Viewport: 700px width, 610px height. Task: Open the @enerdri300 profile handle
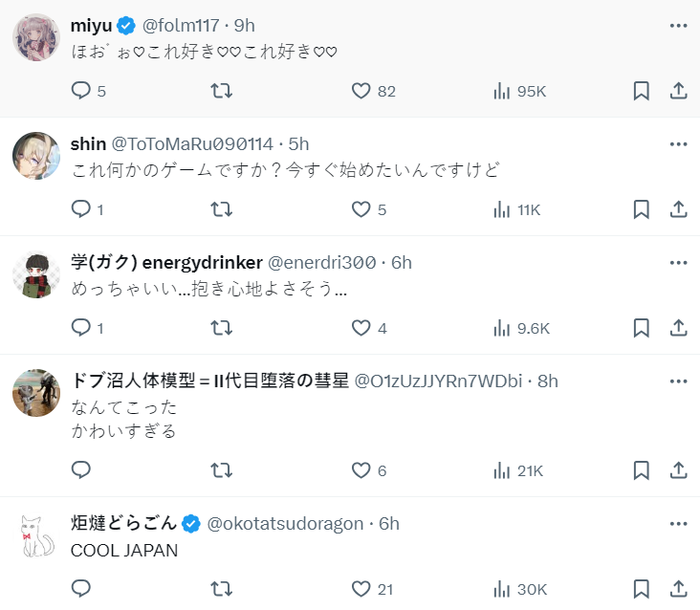coord(322,262)
